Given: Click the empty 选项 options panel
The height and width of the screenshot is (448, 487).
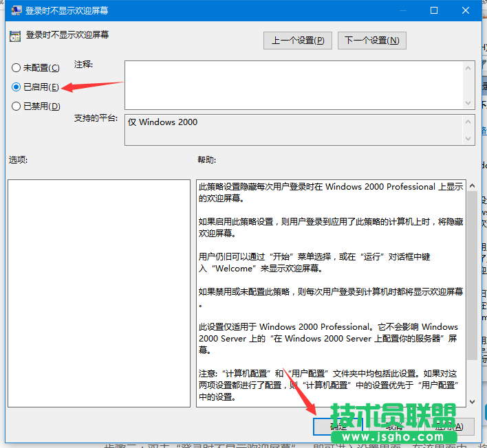Looking at the screenshot, I should coord(99,293).
